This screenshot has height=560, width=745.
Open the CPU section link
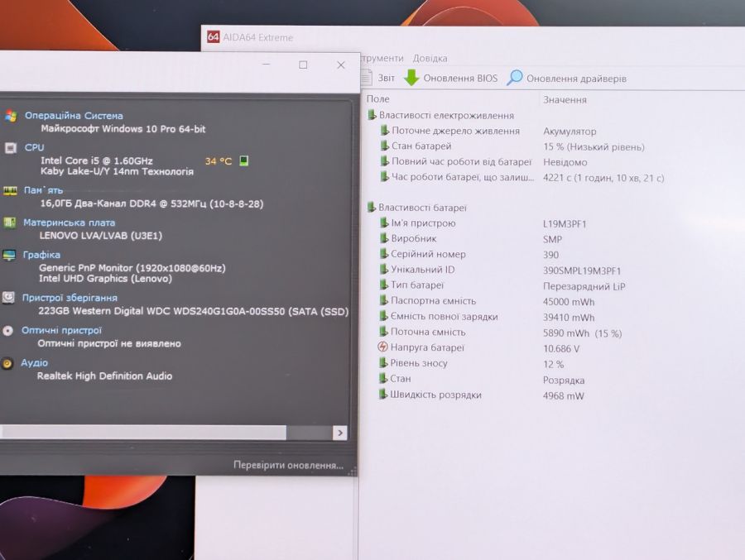tap(34, 147)
